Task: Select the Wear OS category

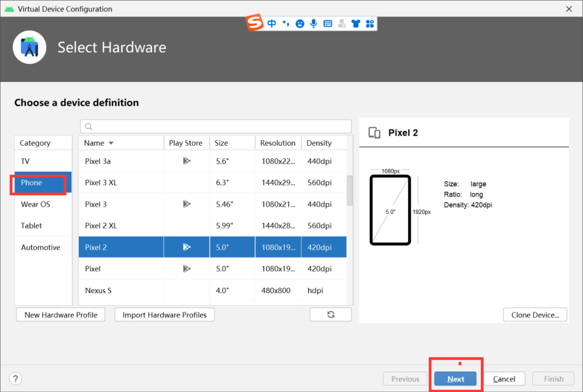Action: point(43,204)
